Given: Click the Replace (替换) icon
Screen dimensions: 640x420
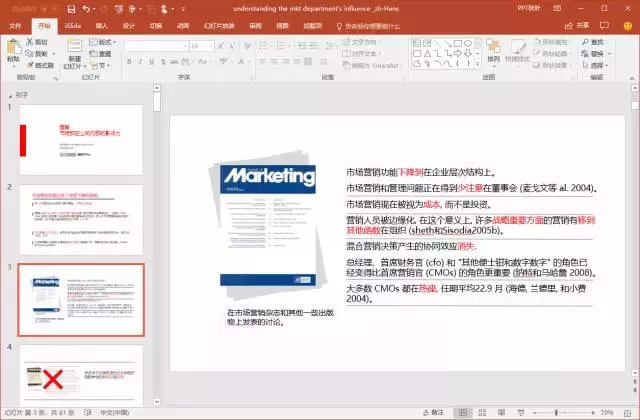Looking at the screenshot, I should 585,53.
